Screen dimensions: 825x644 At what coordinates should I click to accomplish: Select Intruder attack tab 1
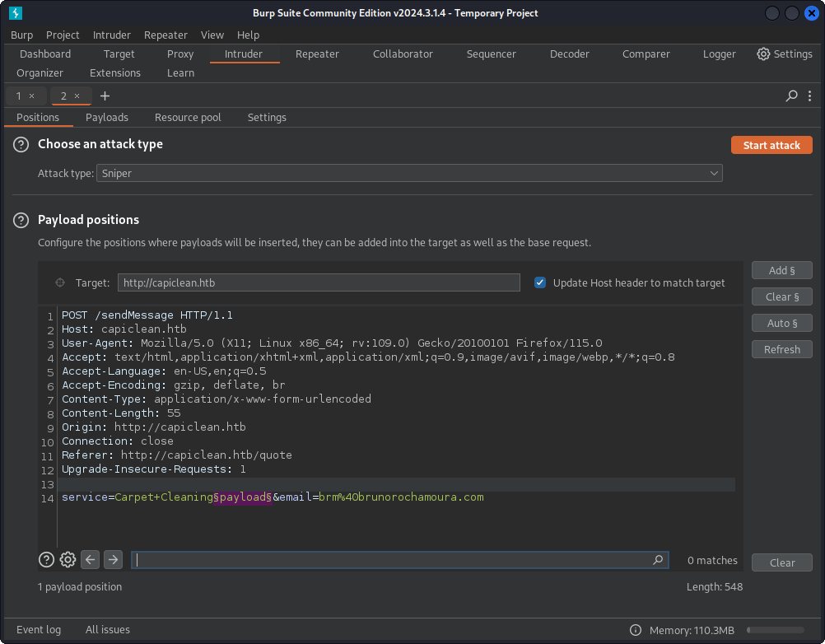tap(19, 96)
